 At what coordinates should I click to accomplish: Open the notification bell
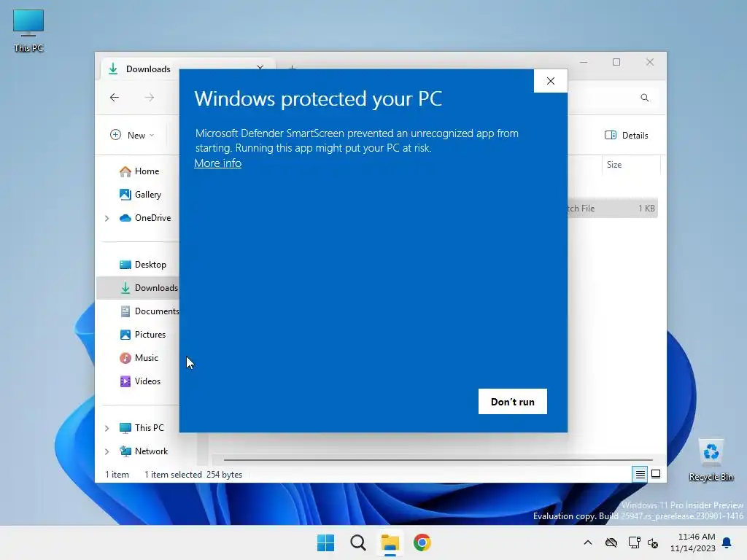tap(727, 542)
